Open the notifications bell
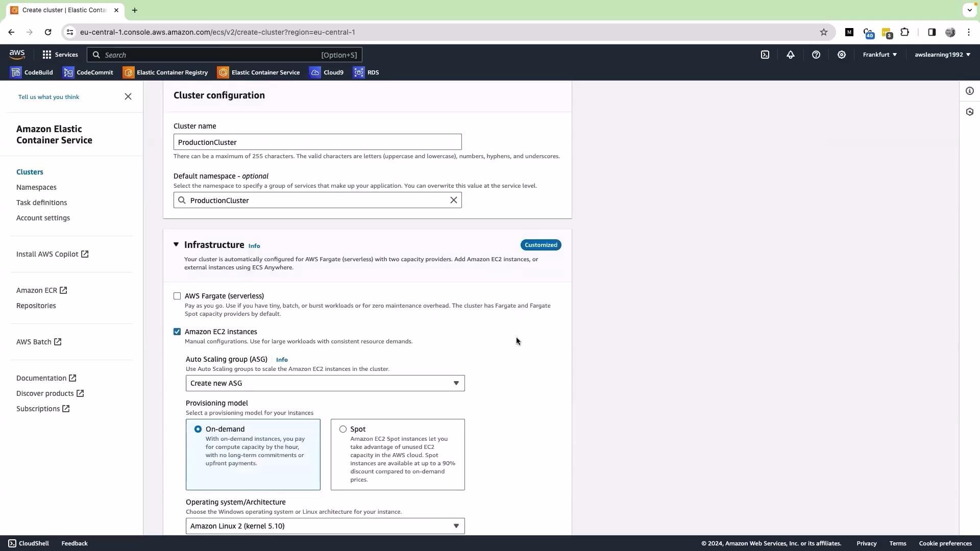Screen dimensions: 980x551 (791, 55)
